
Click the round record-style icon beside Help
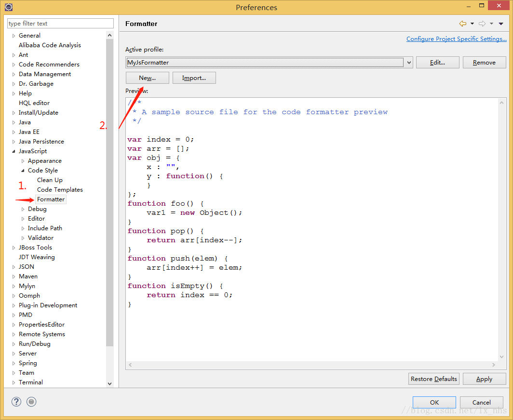(x=31, y=401)
